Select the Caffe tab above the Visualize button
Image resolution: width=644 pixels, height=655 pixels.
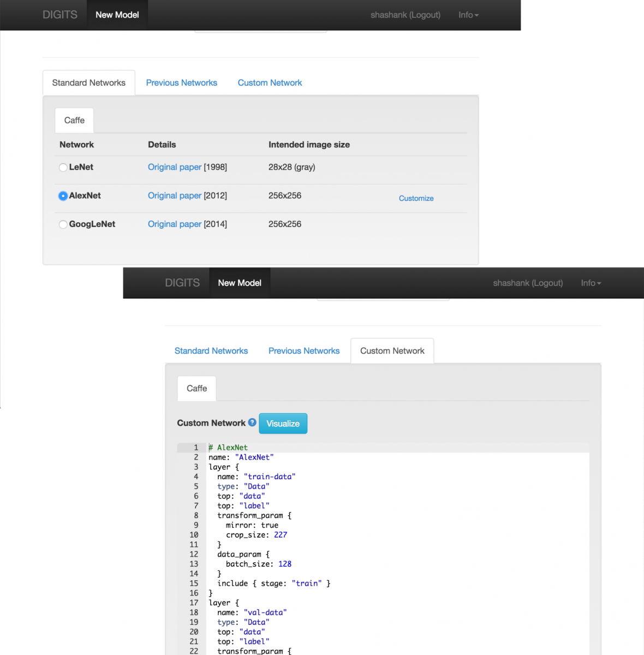click(196, 389)
